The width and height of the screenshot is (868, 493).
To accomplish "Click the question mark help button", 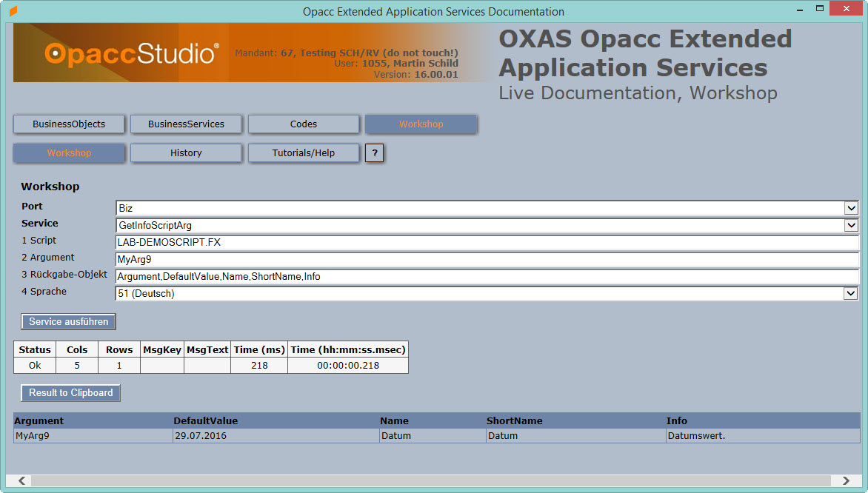I will point(374,152).
